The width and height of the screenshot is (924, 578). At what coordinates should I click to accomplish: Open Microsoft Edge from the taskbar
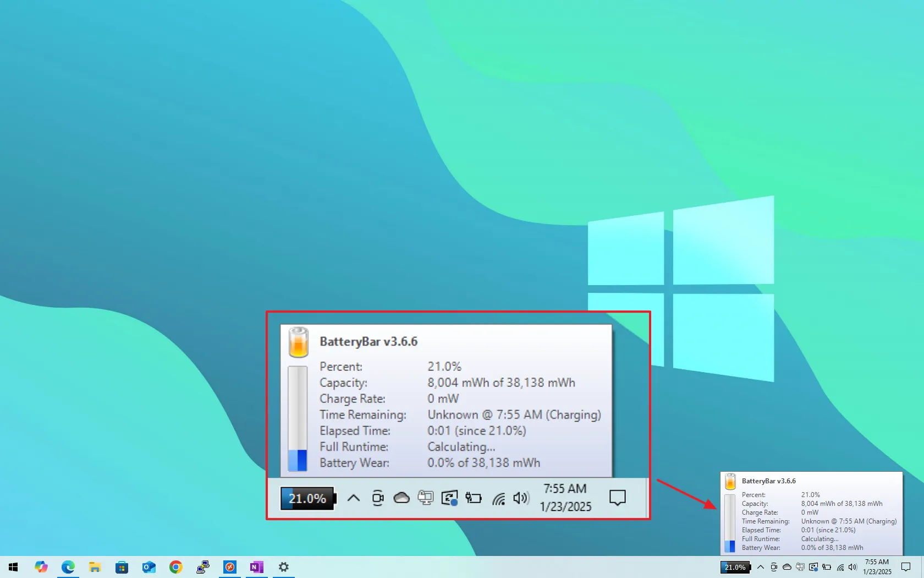(x=68, y=567)
